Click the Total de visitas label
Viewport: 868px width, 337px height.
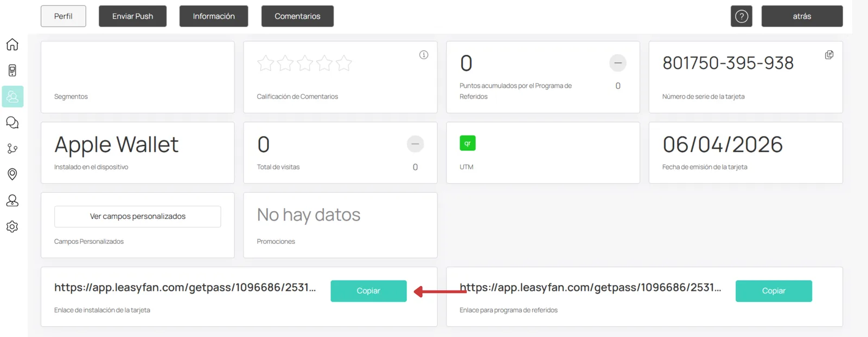(278, 167)
